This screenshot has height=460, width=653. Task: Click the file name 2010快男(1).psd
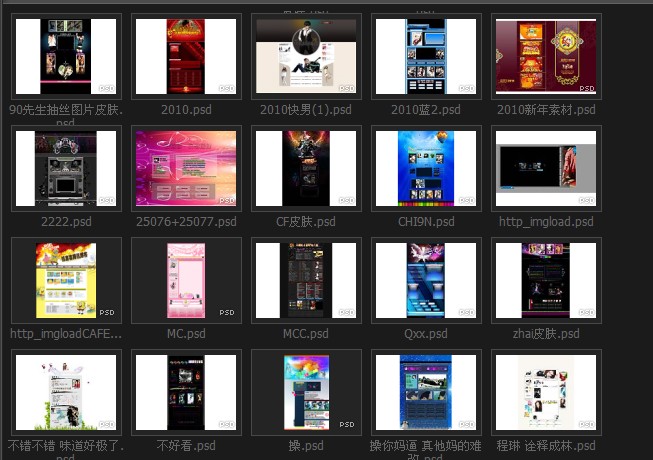point(306,110)
